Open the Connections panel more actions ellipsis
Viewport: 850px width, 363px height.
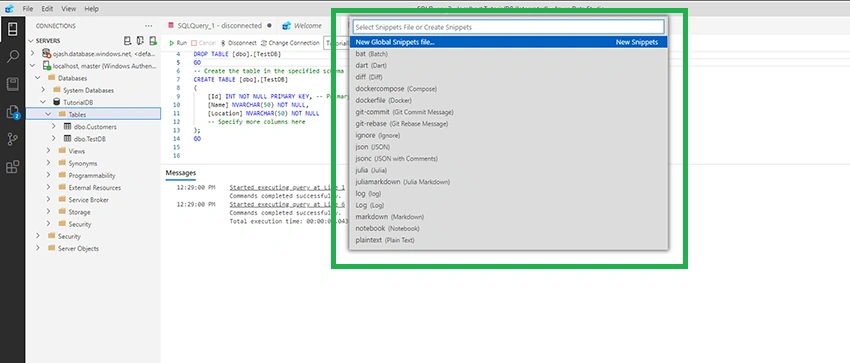pos(149,26)
